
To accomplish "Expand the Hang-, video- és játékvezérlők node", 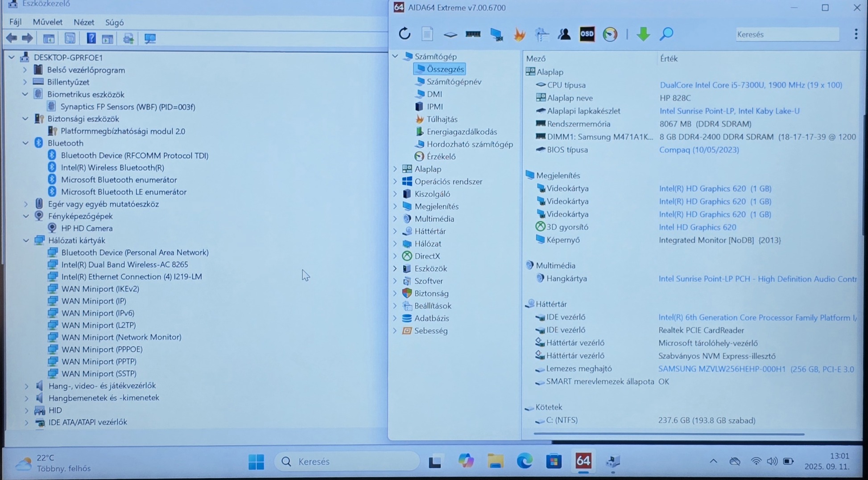I will tap(26, 386).
